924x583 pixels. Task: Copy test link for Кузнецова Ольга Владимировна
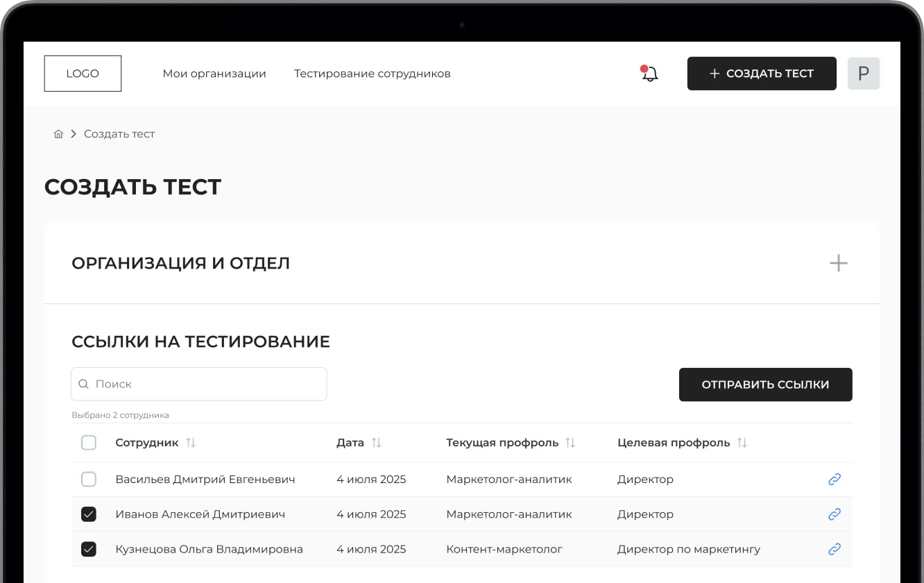coord(835,549)
